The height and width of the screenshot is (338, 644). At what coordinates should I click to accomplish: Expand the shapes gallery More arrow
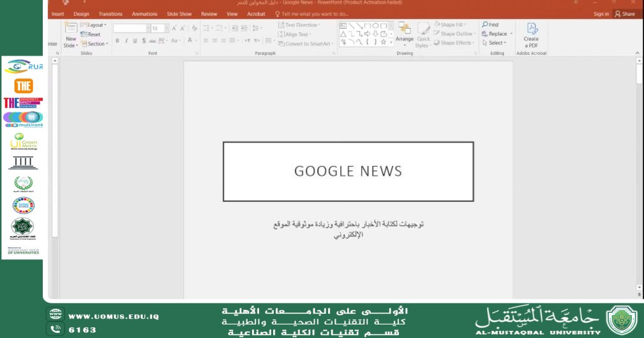[x=391, y=42]
